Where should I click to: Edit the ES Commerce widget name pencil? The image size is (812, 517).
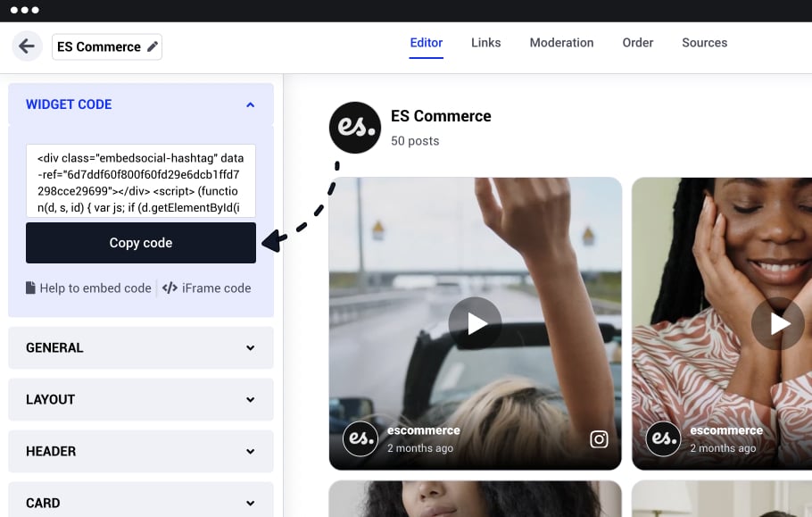153,46
